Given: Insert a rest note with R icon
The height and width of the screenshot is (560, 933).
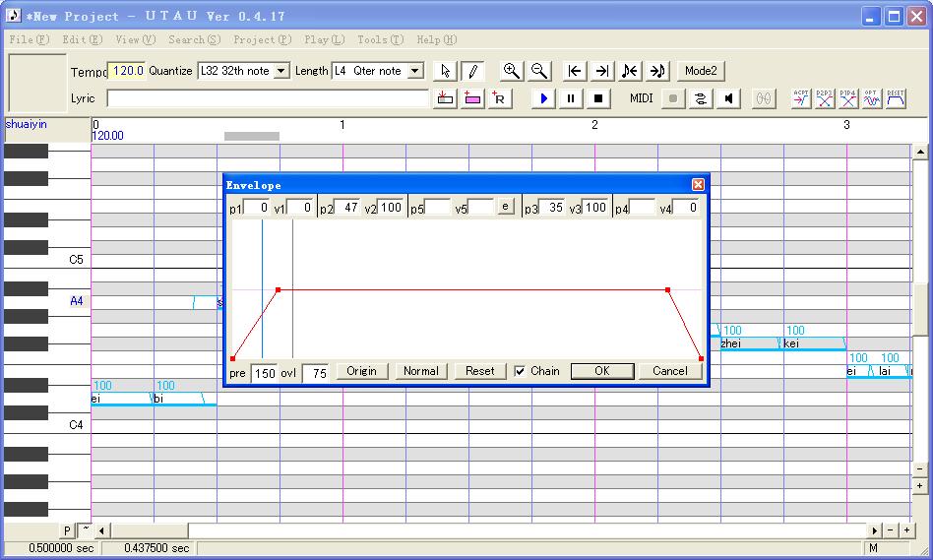Looking at the screenshot, I should (499, 98).
